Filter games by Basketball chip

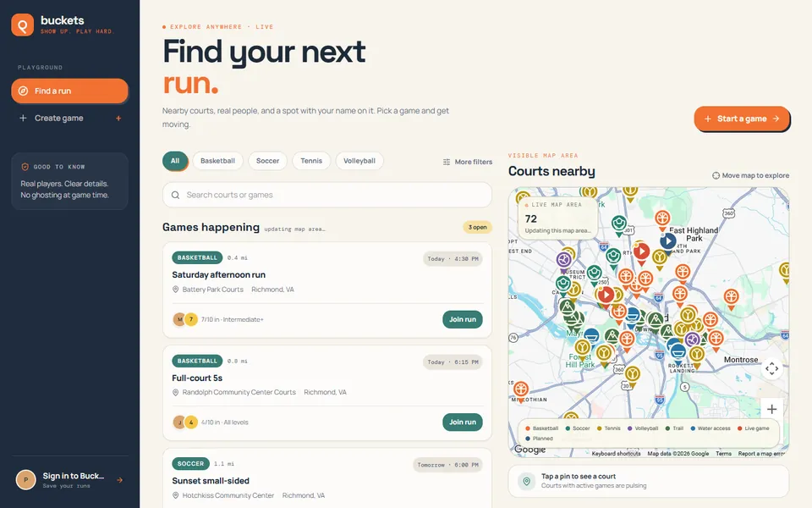pyautogui.click(x=217, y=161)
